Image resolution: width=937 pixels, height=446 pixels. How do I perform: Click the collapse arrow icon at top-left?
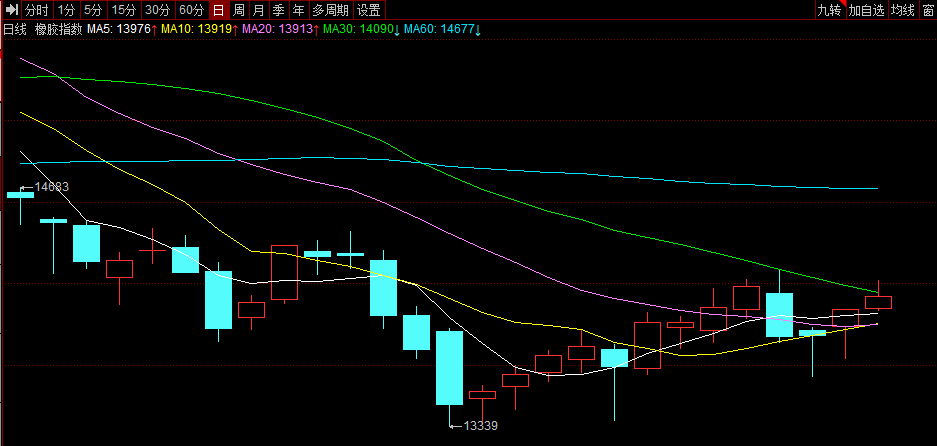tap(12, 10)
